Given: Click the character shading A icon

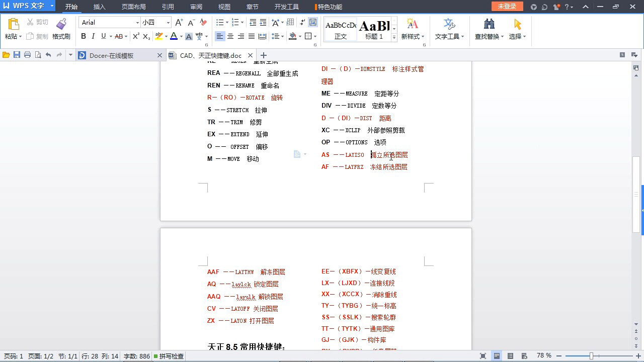Looking at the screenshot, I should click(x=189, y=36).
